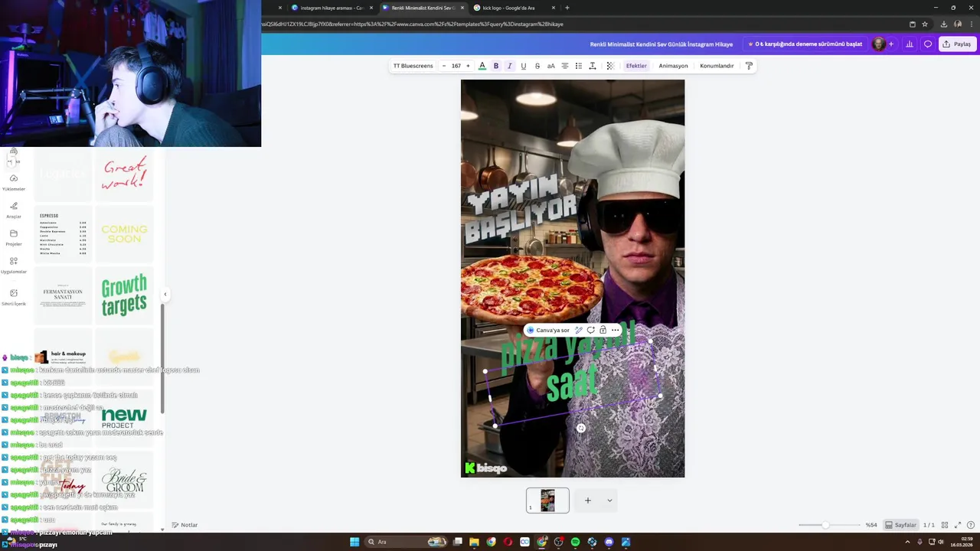Edit the font size value 167
The image size is (980, 551).
(x=456, y=66)
